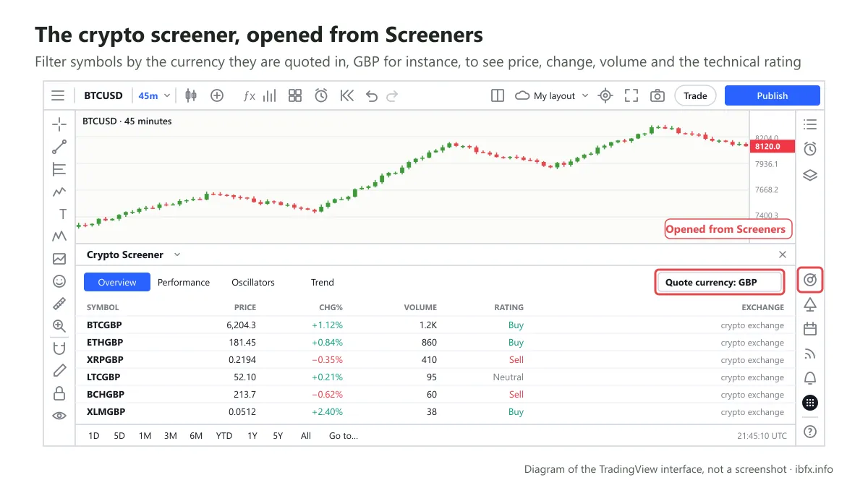Undo the last chart action
The width and height of the screenshot is (868, 488).
tap(372, 95)
